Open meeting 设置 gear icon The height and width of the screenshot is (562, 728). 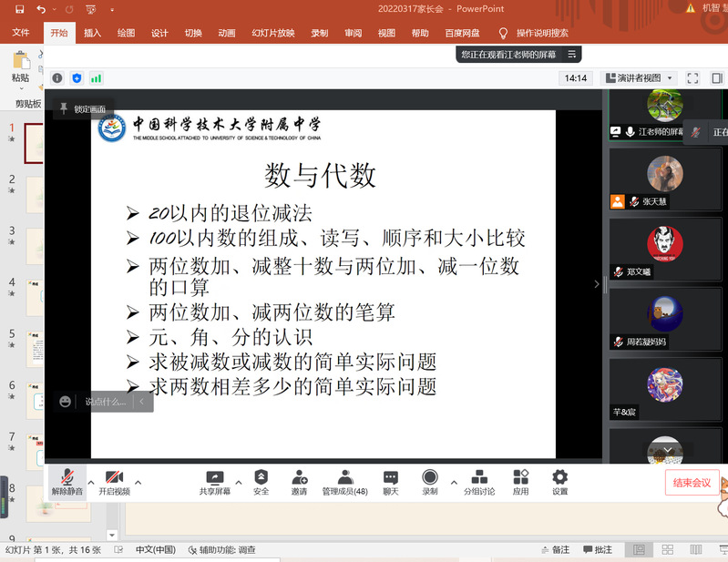click(x=559, y=482)
